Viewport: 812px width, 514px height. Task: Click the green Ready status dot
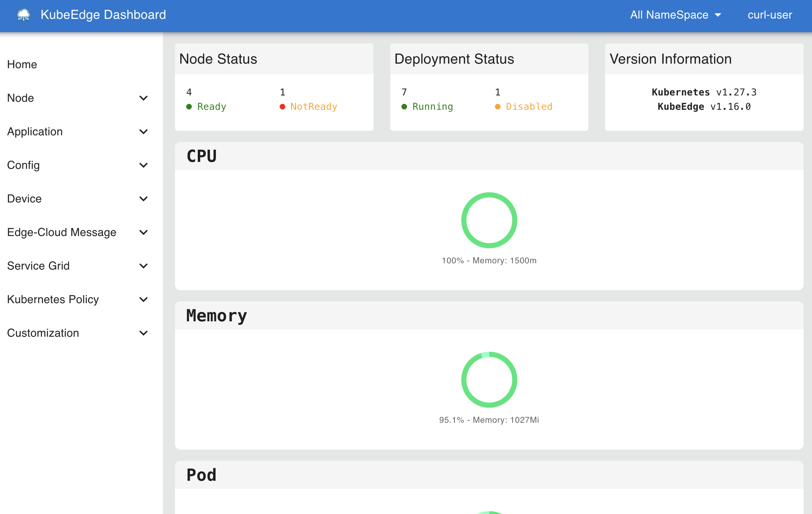(189, 107)
